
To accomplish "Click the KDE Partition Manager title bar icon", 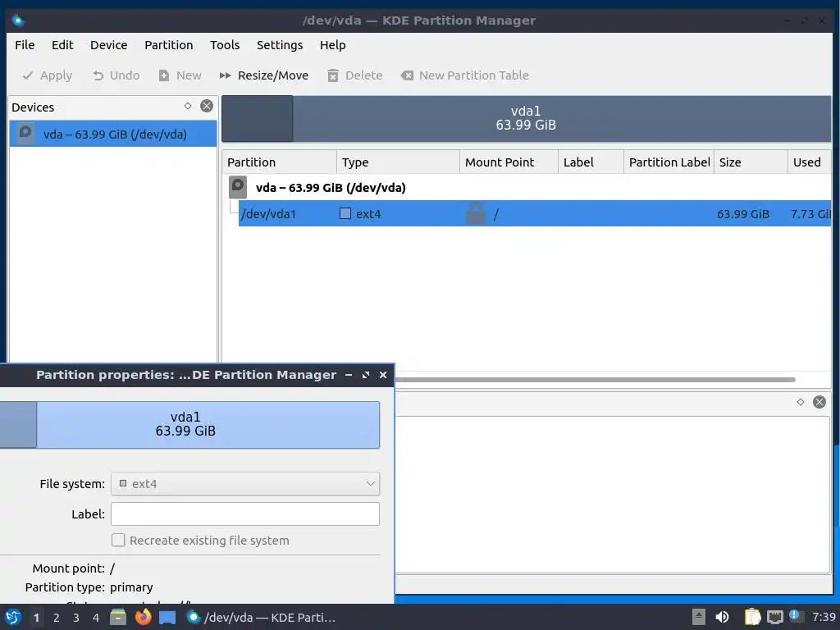I will 18,21.
